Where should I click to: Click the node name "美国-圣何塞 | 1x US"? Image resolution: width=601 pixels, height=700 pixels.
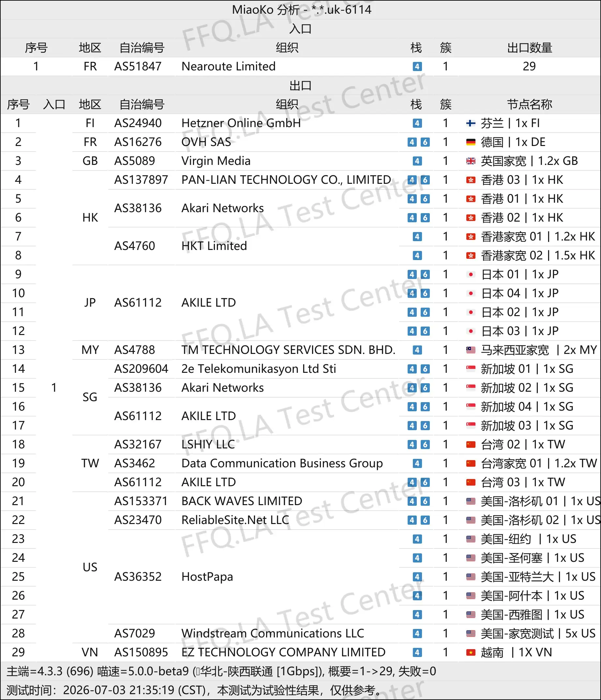coord(533,558)
